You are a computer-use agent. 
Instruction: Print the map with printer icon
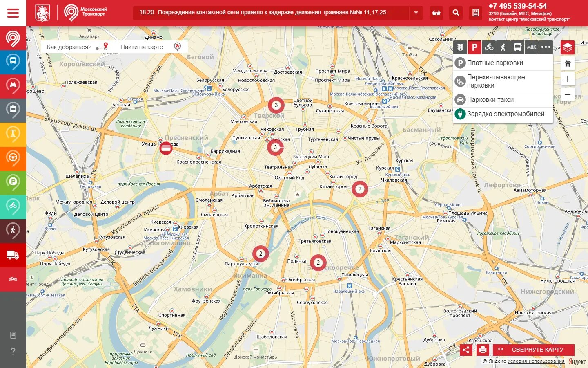(483, 350)
